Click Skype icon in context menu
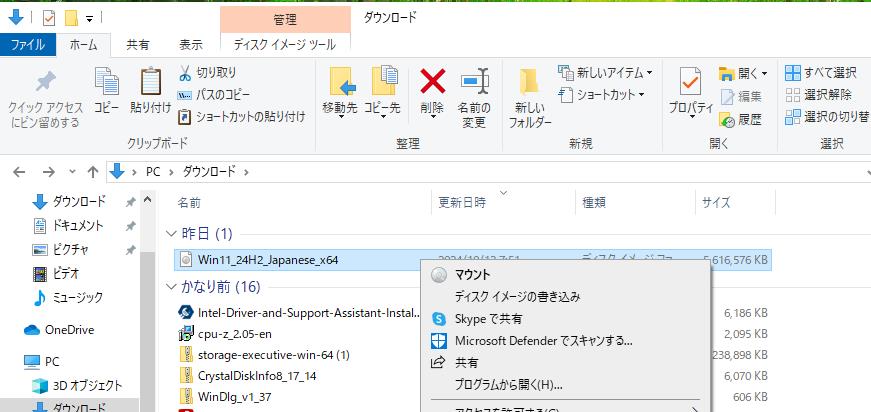Image resolution: width=871 pixels, height=412 pixels. point(439,319)
